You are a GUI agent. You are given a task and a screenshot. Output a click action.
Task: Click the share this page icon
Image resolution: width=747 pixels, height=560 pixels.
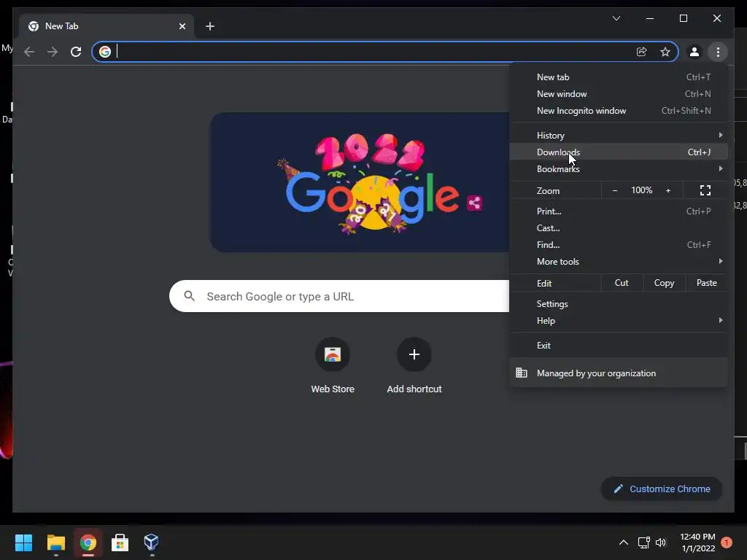click(642, 52)
